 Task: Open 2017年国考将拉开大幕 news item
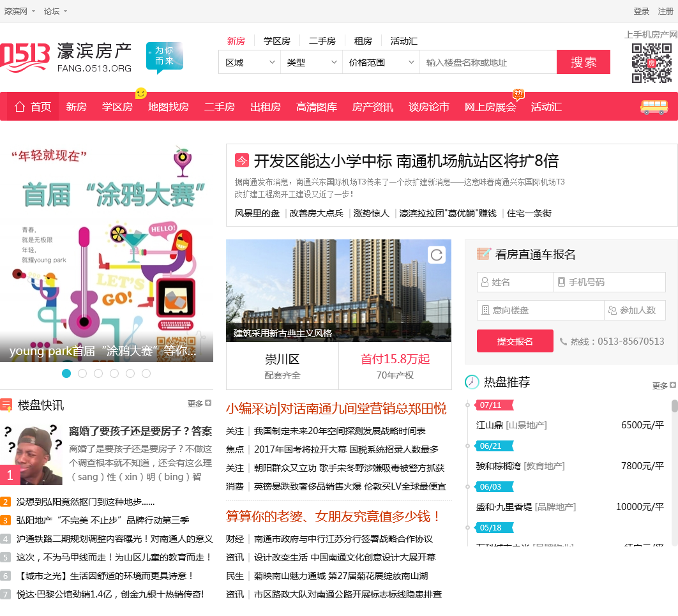click(x=346, y=449)
